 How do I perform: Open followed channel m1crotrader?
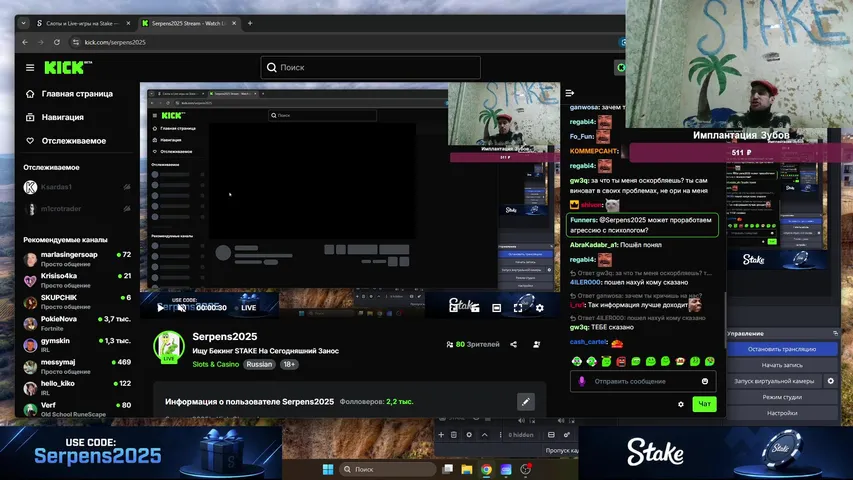tap(76, 208)
